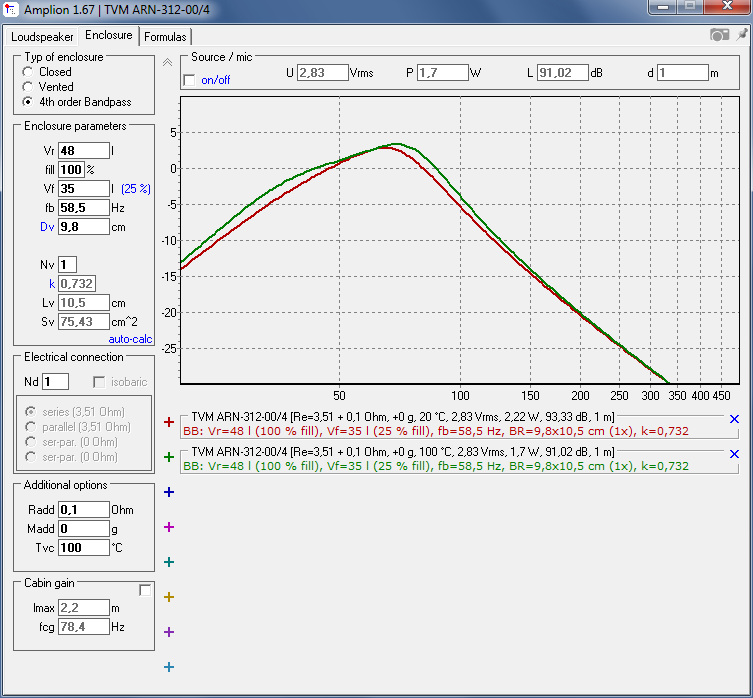753x698 pixels.
Task: Select series (3,51 Ohm) connection
Action: coord(31,412)
